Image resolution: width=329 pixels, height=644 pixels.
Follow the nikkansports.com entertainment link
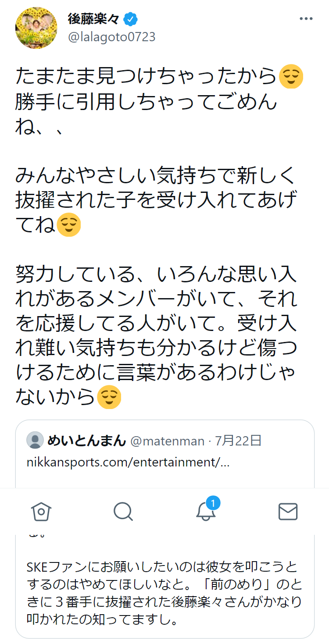(x=128, y=462)
